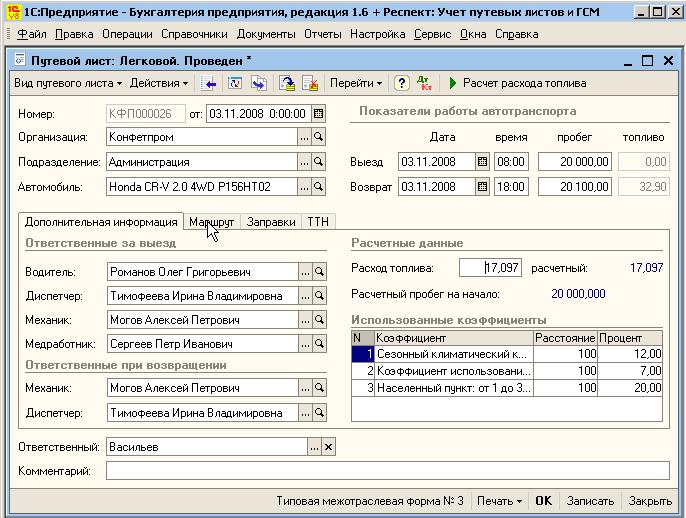Click into the Комментарий text field
Viewport: 686px width, 518px height.
[387, 471]
